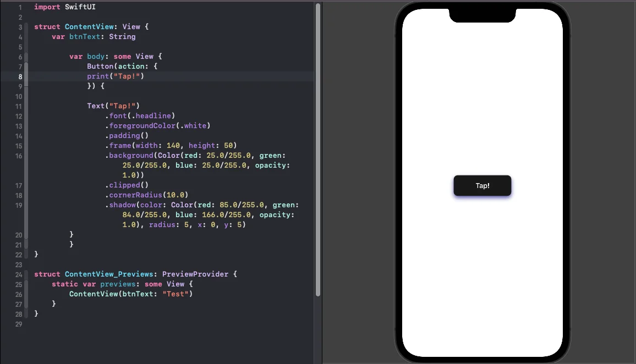Click 'body' in the var body declaration
The height and width of the screenshot is (364, 636).
tap(96, 56)
